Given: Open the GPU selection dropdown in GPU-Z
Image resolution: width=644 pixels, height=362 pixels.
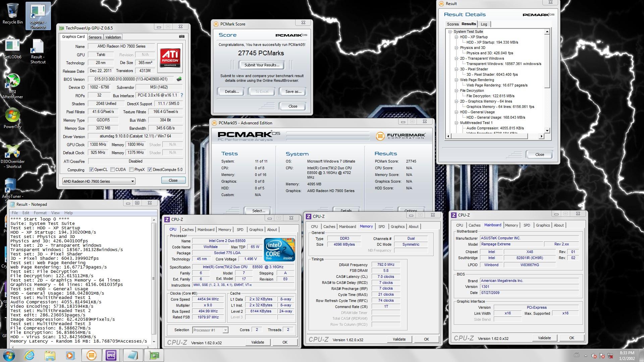Looking at the screenshot, I should 99,181.
